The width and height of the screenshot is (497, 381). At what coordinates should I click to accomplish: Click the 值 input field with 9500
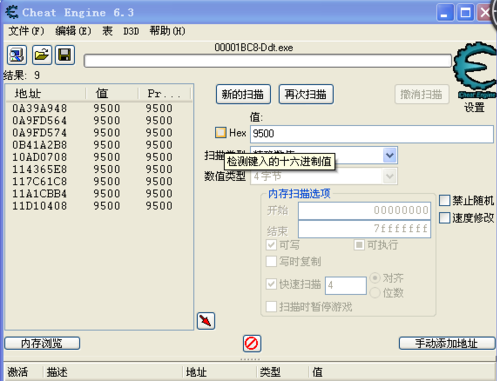pos(372,134)
